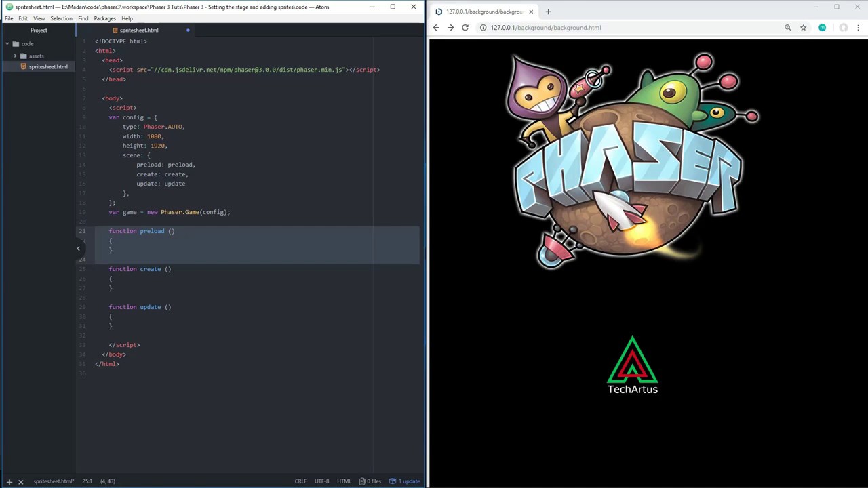Image resolution: width=868 pixels, height=488 pixels.
Task: Click the 'width: 1080' line
Action: point(143,136)
